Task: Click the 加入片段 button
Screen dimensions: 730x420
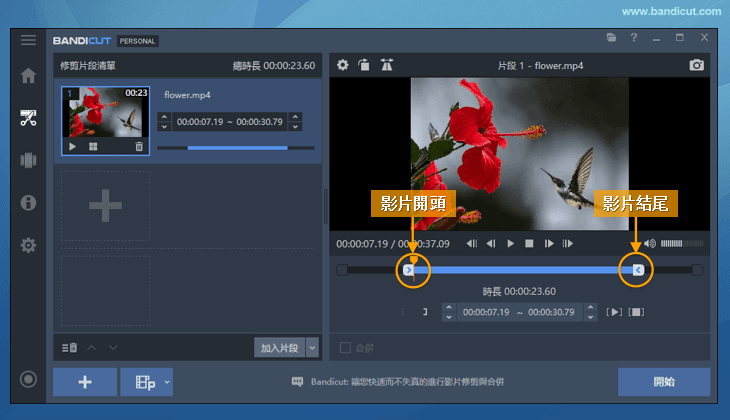Action: coord(279,348)
